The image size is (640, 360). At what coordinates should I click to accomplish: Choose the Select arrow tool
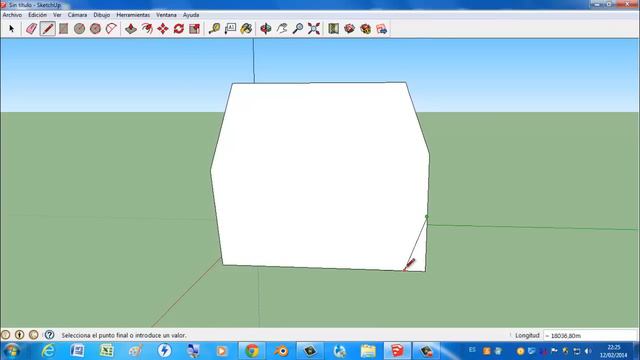[11, 29]
